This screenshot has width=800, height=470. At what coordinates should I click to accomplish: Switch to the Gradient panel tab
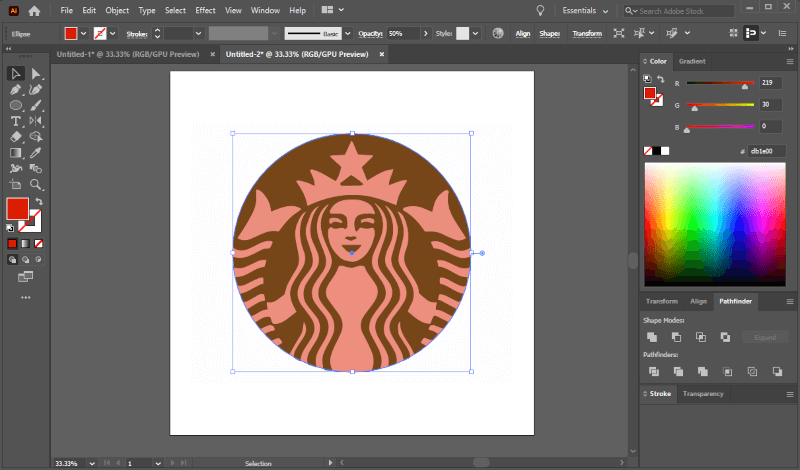pos(692,61)
